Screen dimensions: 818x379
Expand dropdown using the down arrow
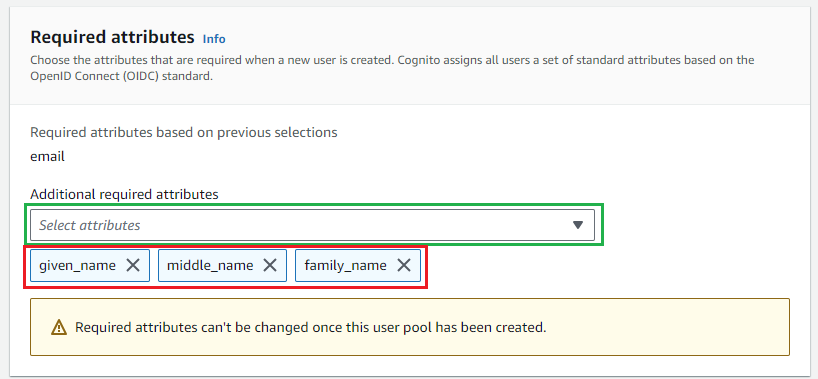(578, 225)
